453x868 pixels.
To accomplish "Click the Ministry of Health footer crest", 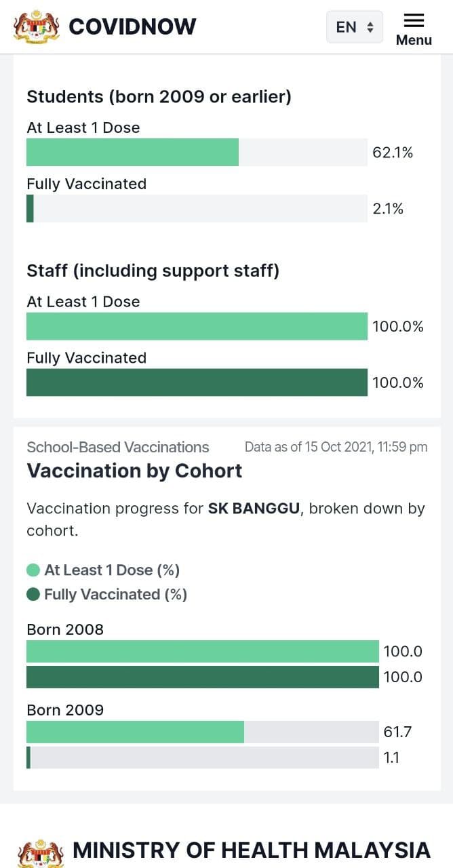I will (x=42, y=853).
